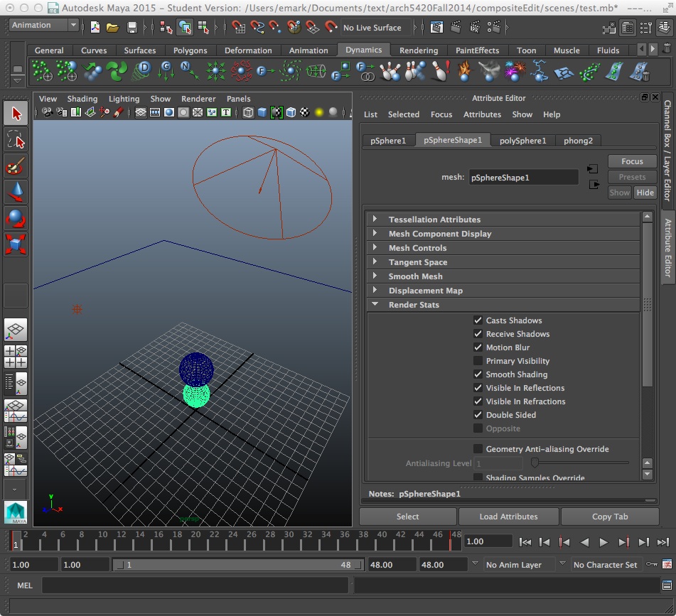
Task: Click the Script Editor icon
Action: pyautogui.click(x=667, y=585)
